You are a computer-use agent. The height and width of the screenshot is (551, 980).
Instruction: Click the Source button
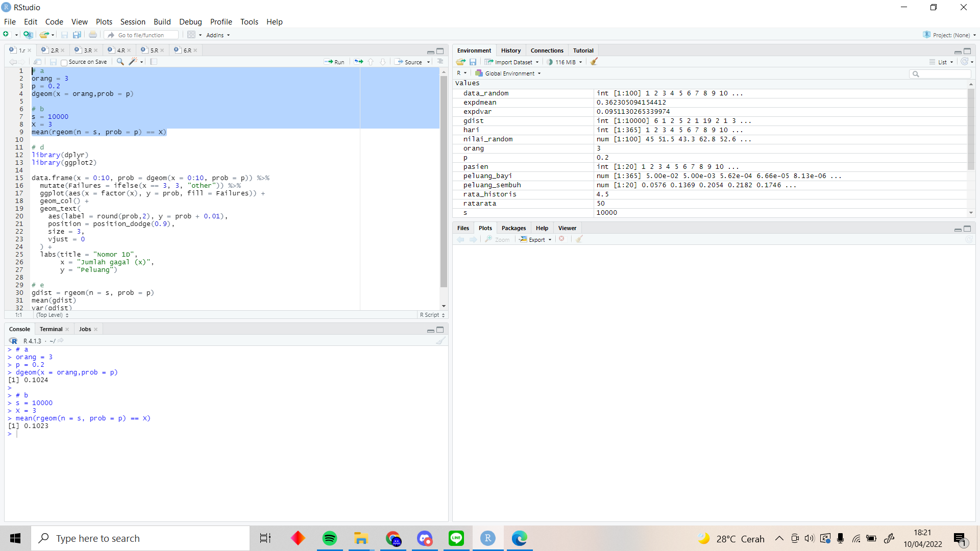coord(408,62)
